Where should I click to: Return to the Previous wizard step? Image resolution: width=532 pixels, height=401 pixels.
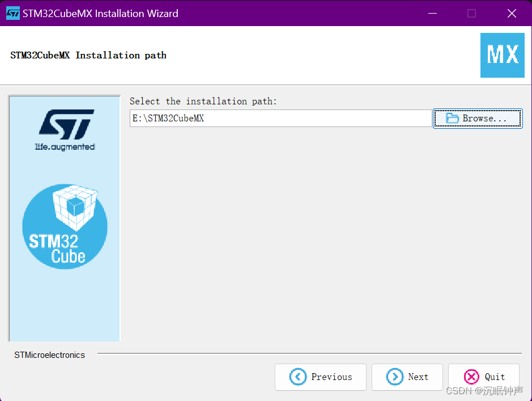click(321, 377)
